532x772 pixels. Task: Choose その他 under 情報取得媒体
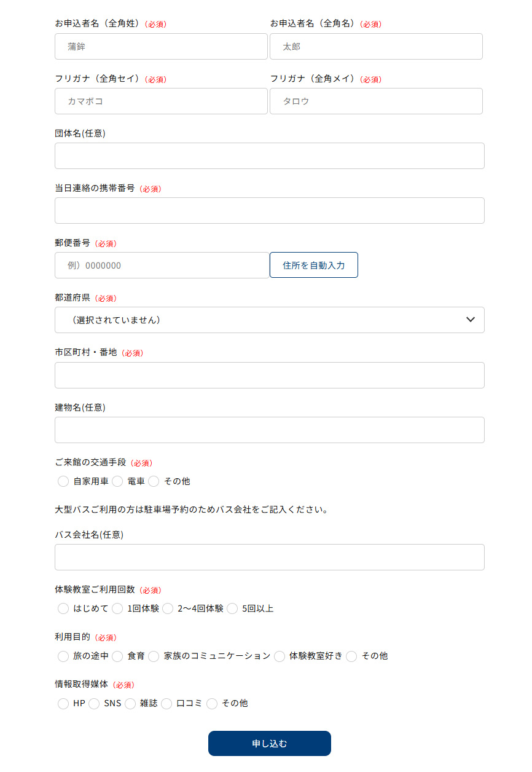(x=212, y=703)
